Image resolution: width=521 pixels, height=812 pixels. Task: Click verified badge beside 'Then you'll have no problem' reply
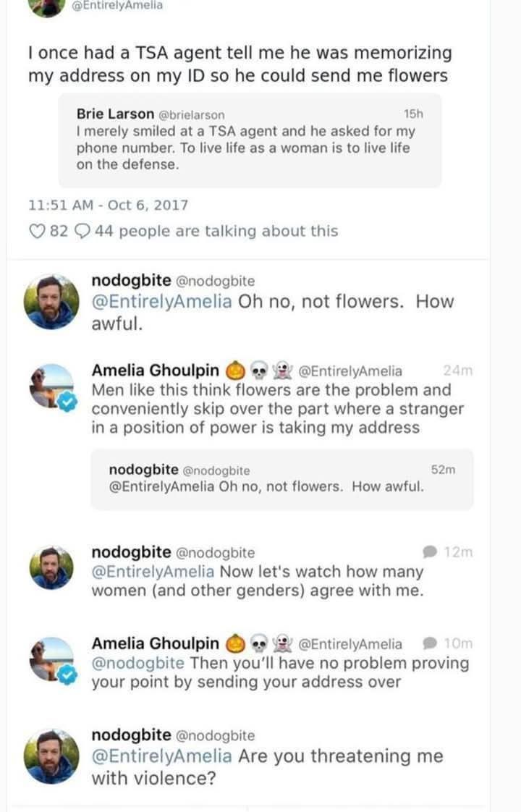(67, 676)
